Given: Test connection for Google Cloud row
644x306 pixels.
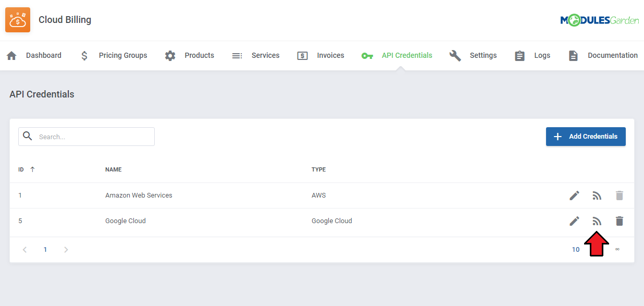Looking at the screenshot, I should click(597, 221).
